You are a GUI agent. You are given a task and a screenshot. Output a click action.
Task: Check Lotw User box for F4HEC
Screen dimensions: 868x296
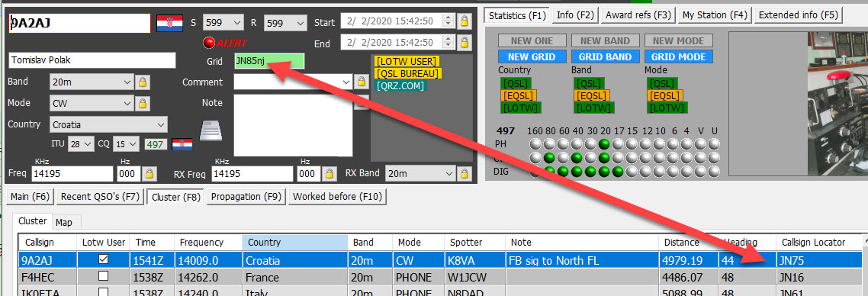103,277
